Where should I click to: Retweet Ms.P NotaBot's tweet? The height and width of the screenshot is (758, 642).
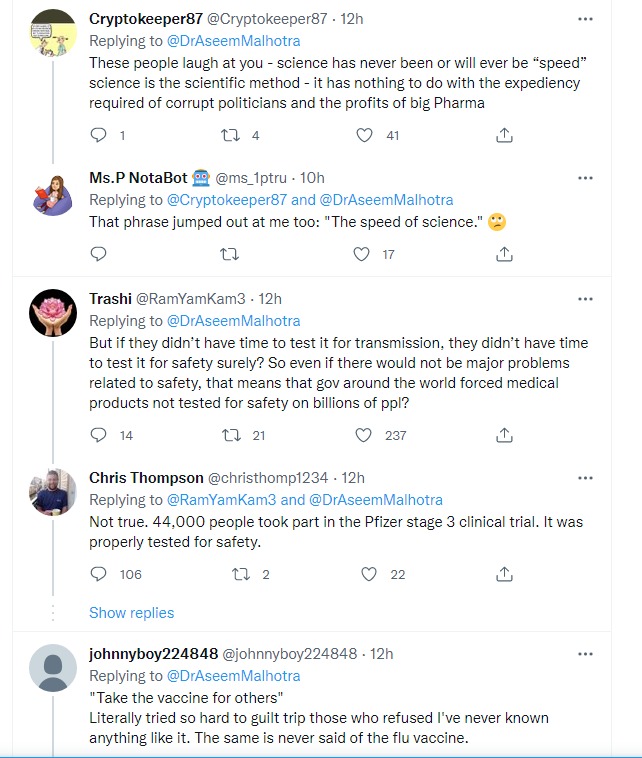[230, 254]
